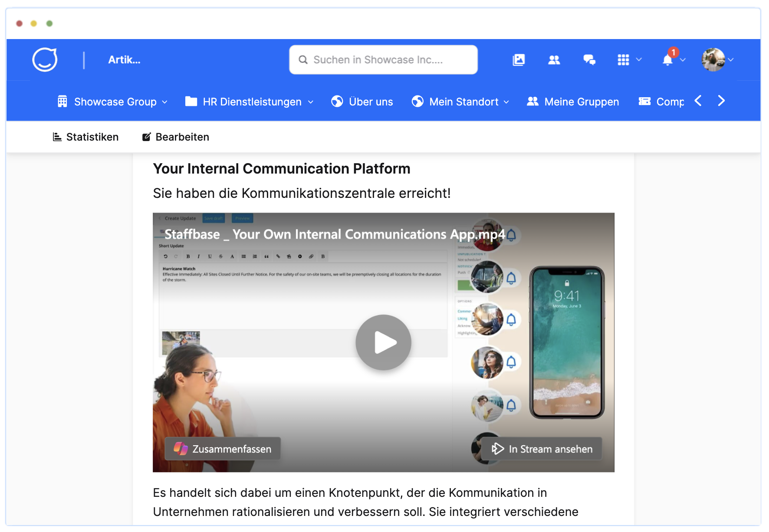The height and width of the screenshot is (532, 769).
Task: Click In Stream ansehen button
Action: pyautogui.click(x=542, y=449)
